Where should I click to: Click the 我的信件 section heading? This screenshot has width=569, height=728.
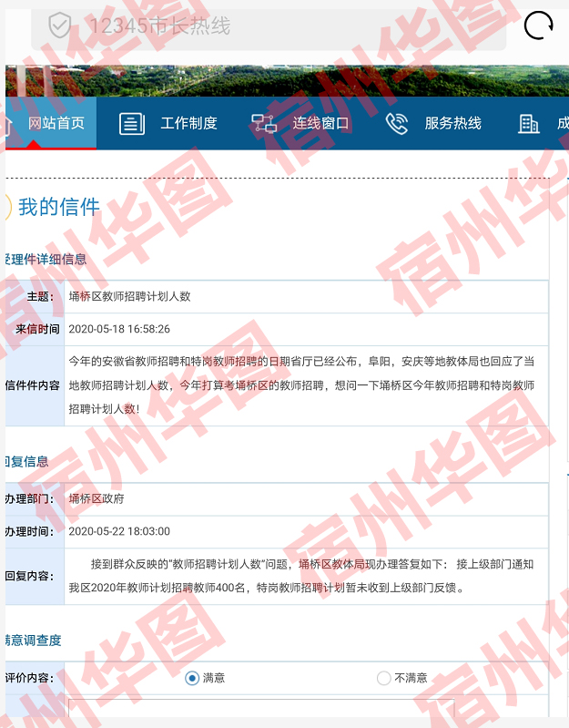(x=59, y=207)
